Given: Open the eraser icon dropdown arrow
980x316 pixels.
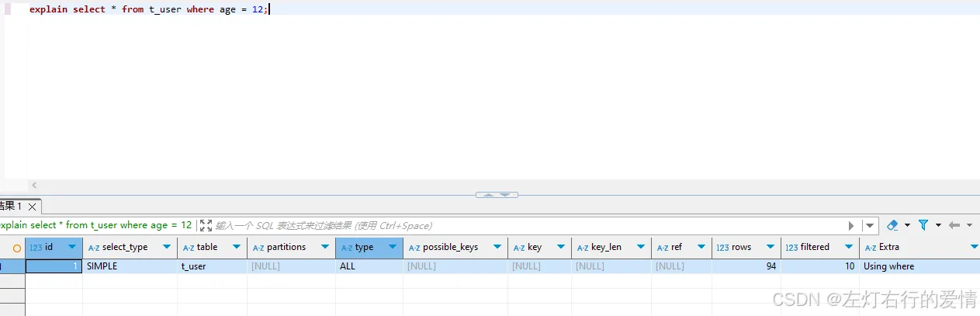Looking at the screenshot, I should pos(907,225).
